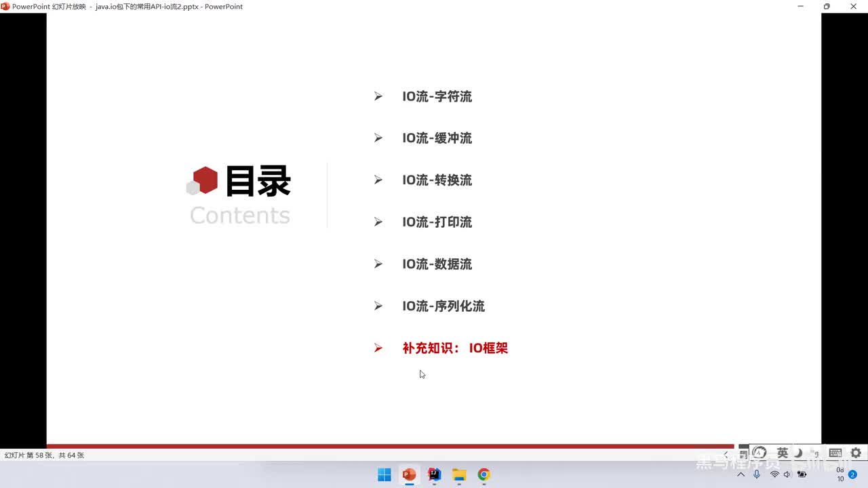Viewport: 868px width, 488px height.
Task: Check the battery status icon
Action: pos(802,474)
